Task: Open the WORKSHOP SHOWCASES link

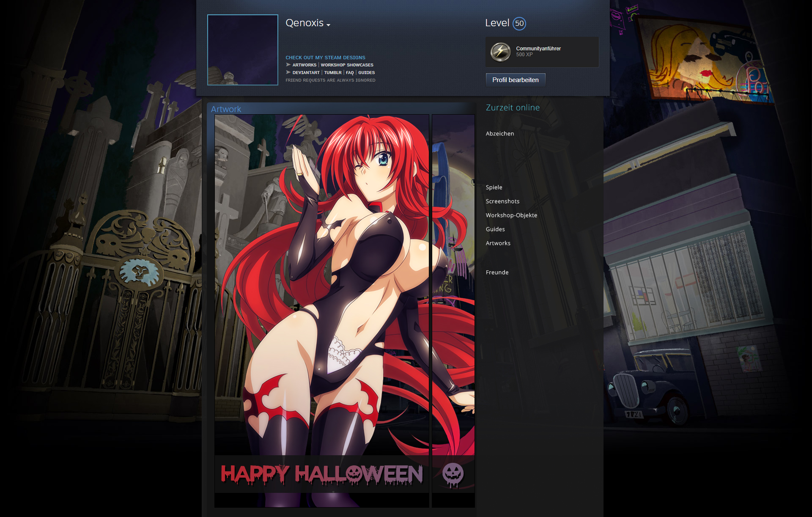Action: pyautogui.click(x=347, y=65)
